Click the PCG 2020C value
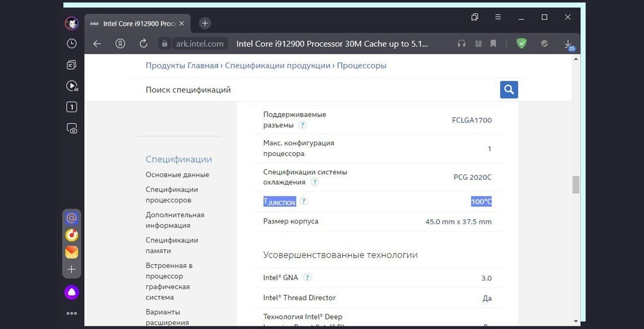 (472, 177)
